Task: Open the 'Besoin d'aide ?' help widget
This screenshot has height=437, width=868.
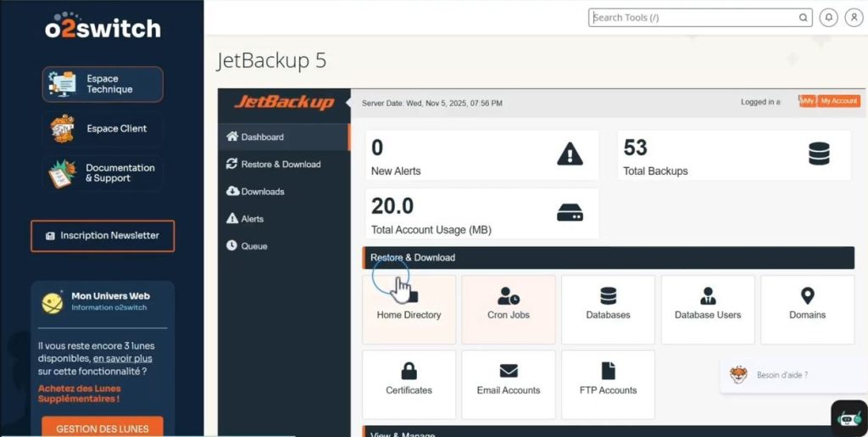Action: tap(793, 375)
